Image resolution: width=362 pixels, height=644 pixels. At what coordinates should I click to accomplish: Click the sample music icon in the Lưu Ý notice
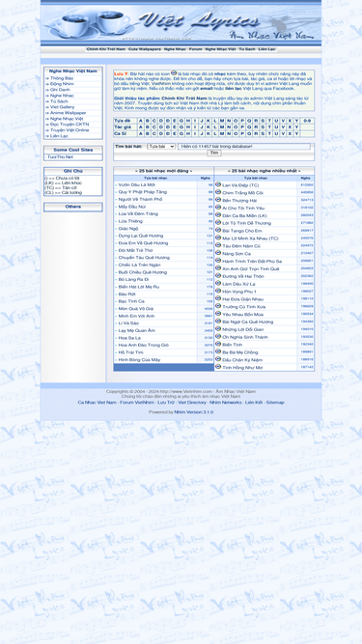pos(174,73)
